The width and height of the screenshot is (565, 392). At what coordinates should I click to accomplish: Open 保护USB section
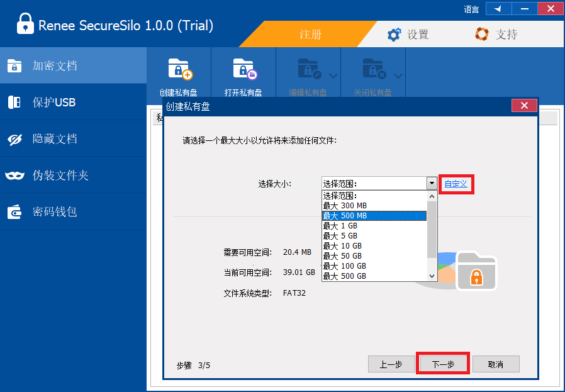[73, 102]
